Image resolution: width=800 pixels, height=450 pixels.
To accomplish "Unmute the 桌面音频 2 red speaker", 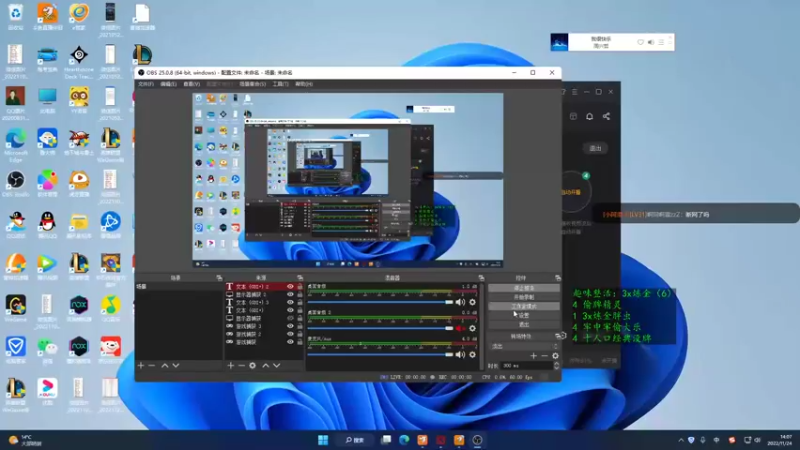I will pyautogui.click(x=460, y=328).
